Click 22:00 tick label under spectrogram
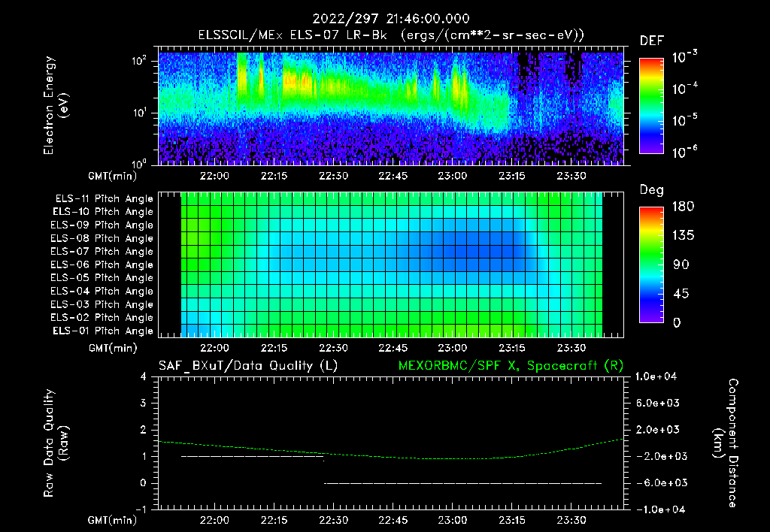The height and width of the screenshot is (532, 770). coord(214,176)
